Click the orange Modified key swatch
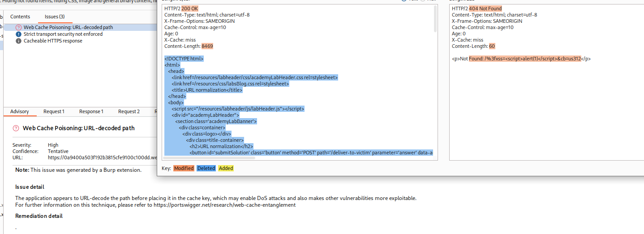 [184, 168]
